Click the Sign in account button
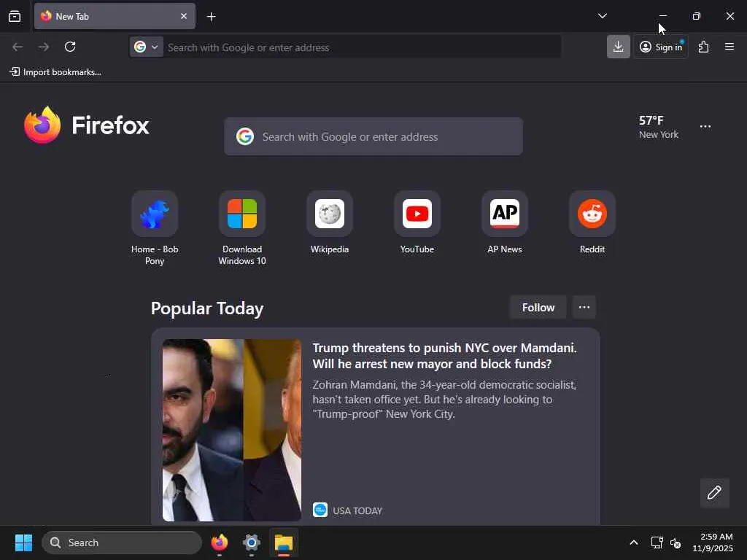Image resolution: width=747 pixels, height=560 pixels. [x=661, y=47]
